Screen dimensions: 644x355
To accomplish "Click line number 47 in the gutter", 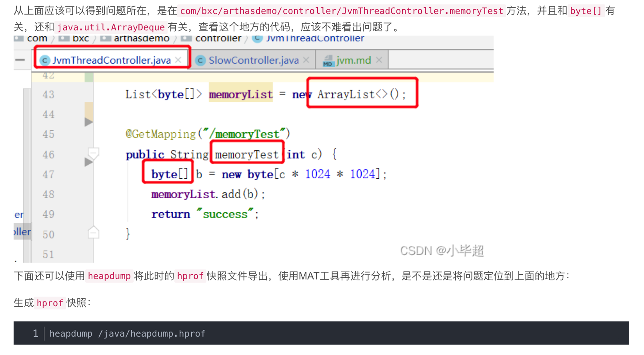I will pos(48,175).
